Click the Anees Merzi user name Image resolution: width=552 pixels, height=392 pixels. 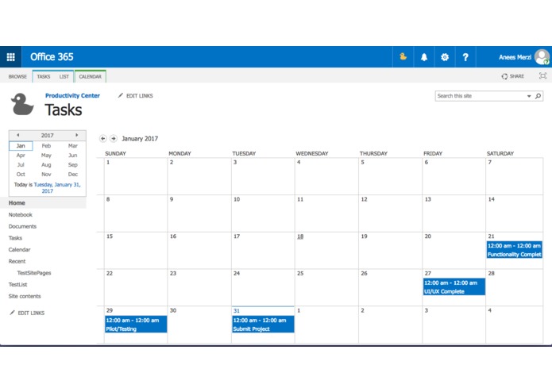click(x=515, y=57)
